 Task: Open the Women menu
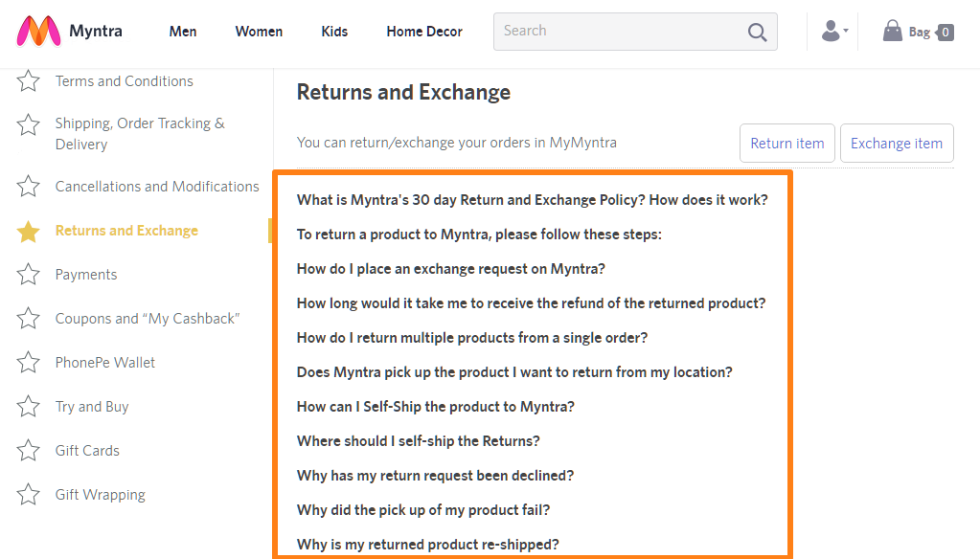[x=259, y=32]
